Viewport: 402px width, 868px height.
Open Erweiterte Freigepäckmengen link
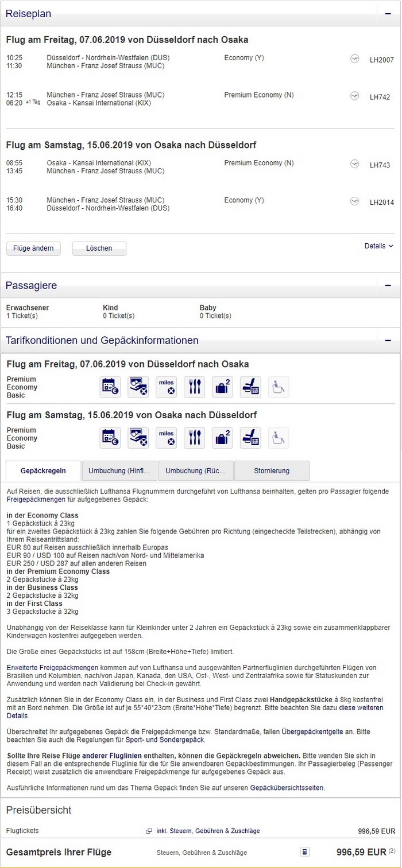pyautogui.click(x=53, y=667)
